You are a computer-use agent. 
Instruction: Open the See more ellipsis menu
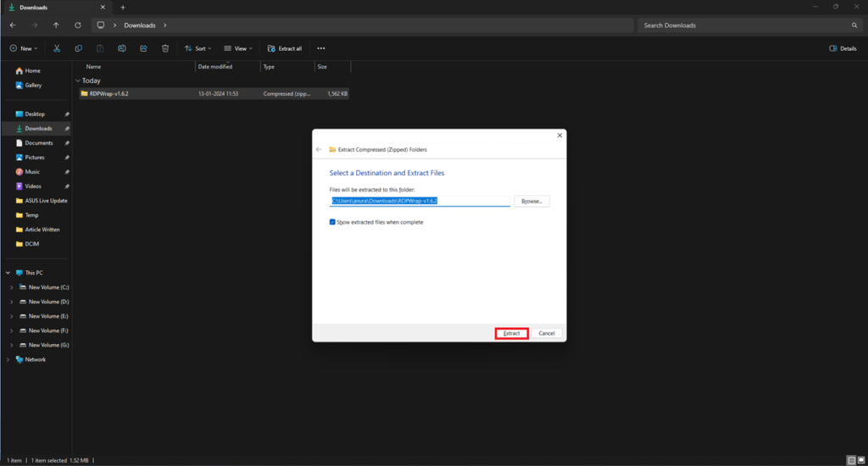click(321, 48)
